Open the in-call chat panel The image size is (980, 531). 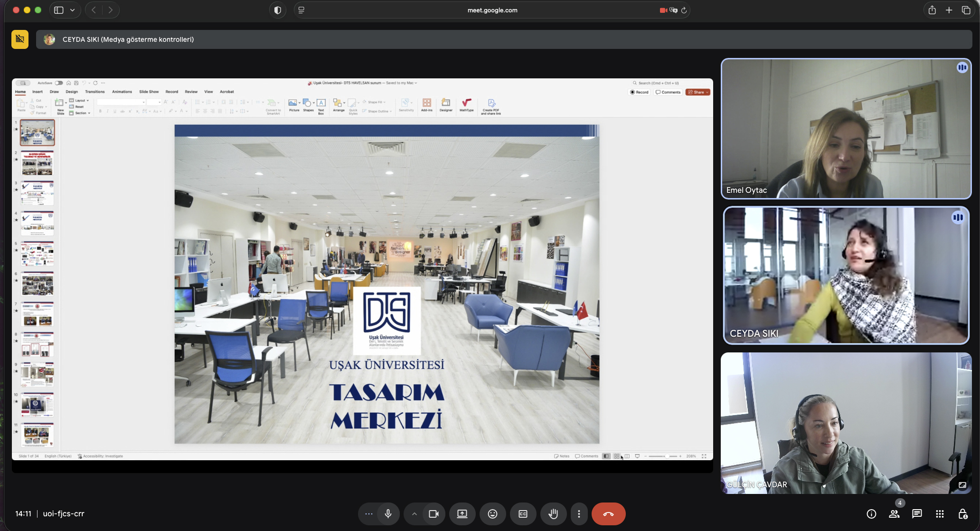[x=917, y=514]
